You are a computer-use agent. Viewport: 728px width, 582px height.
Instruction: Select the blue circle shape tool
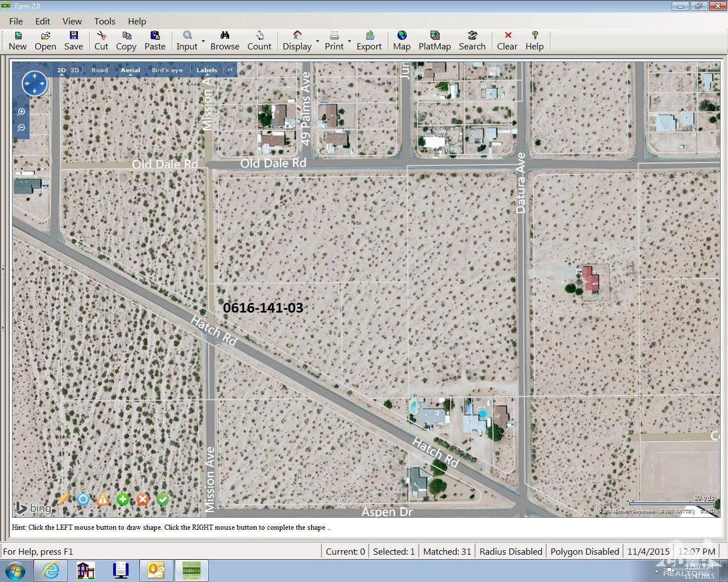click(83, 499)
